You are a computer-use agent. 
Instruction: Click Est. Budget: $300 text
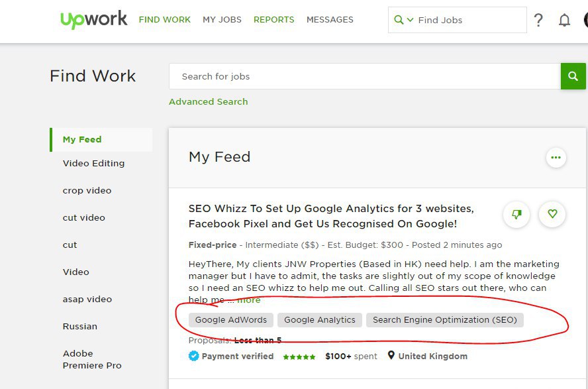(x=366, y=245)
